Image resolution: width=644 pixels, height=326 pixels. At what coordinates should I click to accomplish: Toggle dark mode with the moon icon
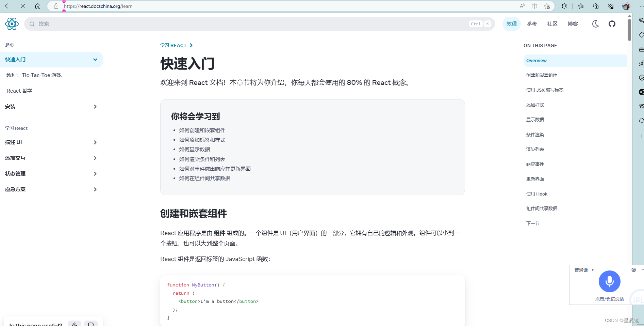[596, 24]
